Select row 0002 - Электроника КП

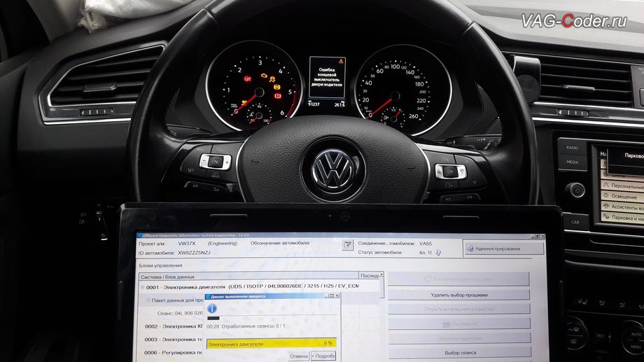coord(174,326)
